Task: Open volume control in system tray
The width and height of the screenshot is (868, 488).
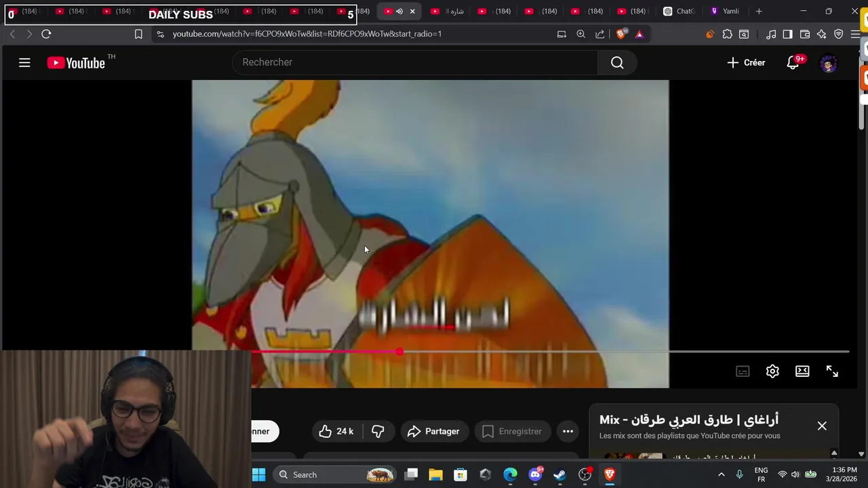Action: coord(795,474)
